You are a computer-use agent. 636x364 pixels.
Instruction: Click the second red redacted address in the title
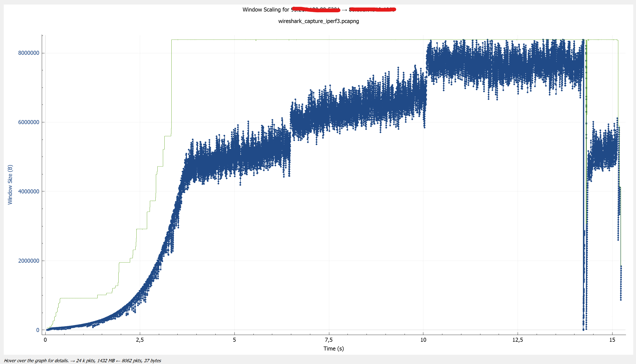click(x=372, y=10)
